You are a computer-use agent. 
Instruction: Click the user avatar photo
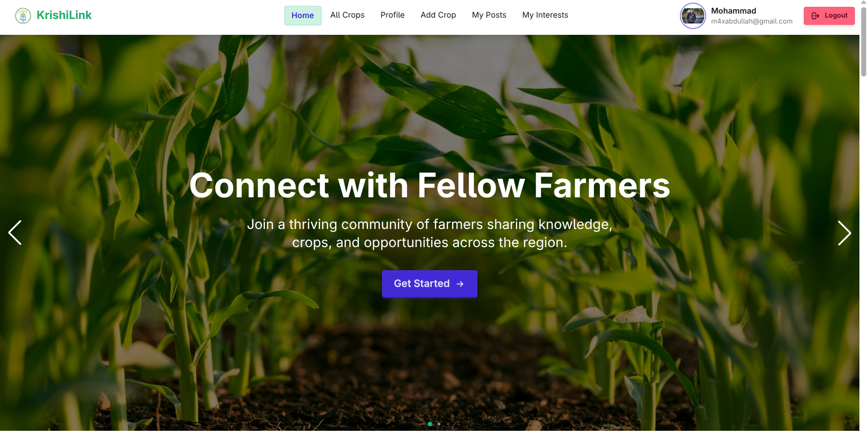[693, 16]
